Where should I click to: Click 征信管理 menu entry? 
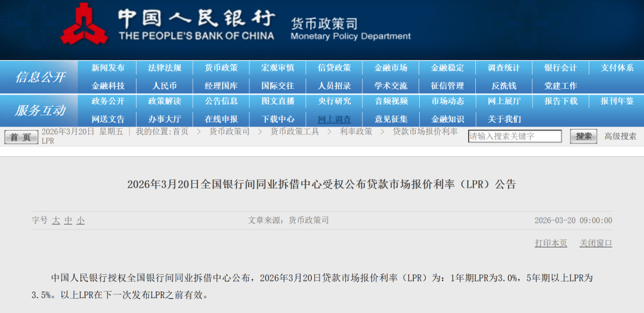click(447, 86)
